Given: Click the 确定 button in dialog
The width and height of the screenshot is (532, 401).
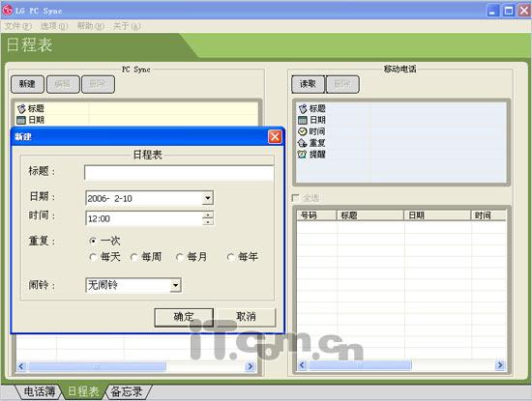Looking at the screenshot, I should click(x=184, y=317).
